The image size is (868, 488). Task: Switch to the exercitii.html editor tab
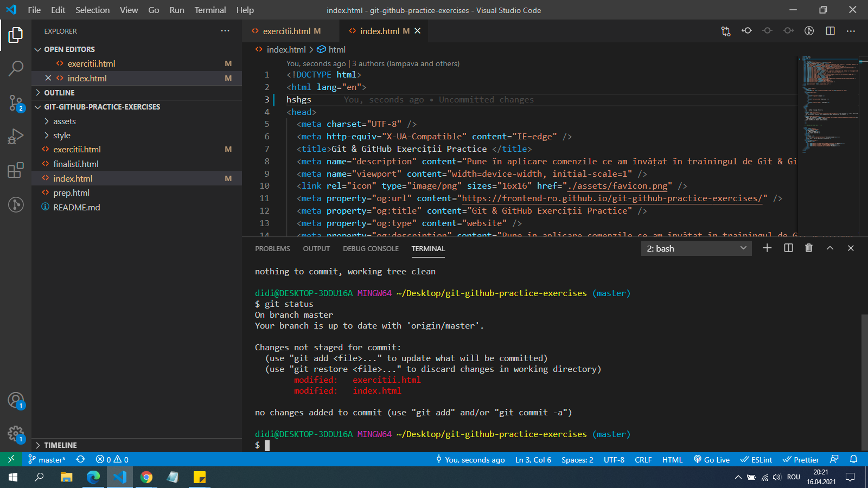286,31
